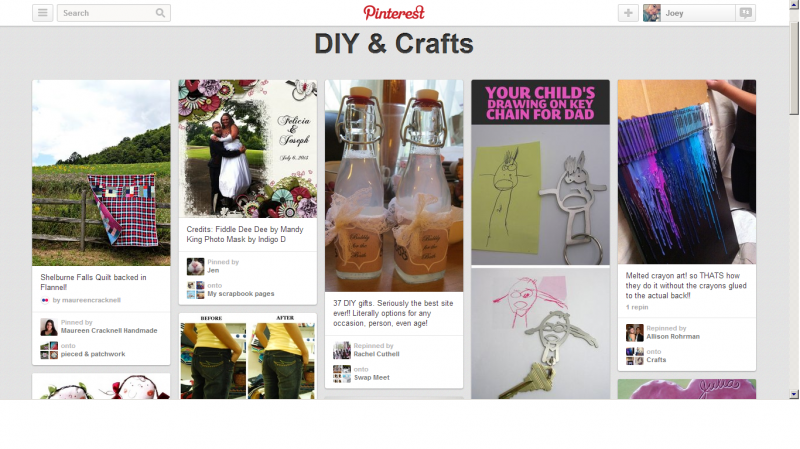Open pieced & patchwork board link
The image size is (800, 449).
point(93,354)
